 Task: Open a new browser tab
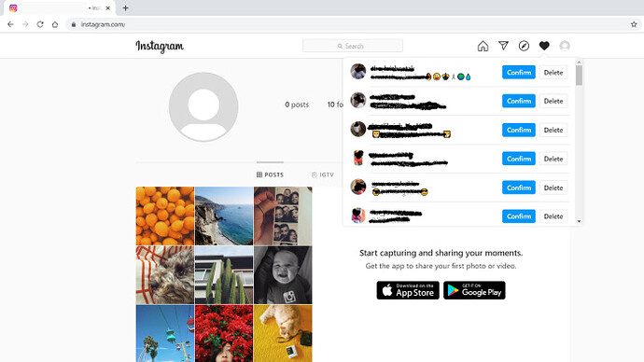[x=126, y=7]
